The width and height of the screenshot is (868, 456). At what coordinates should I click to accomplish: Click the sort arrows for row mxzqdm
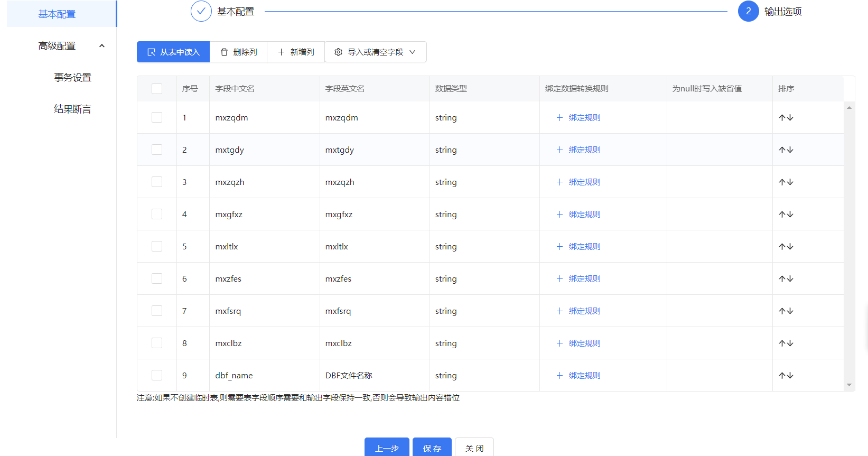click(786, 118)
